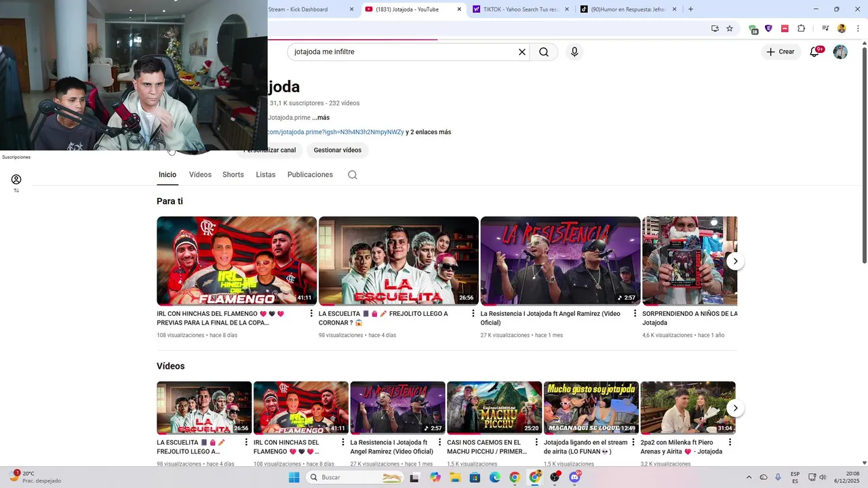This screenshot has height=488, width=868.
Task: Open the Windows Start menu
Action: pyautogui.click(x=294, y=477)
